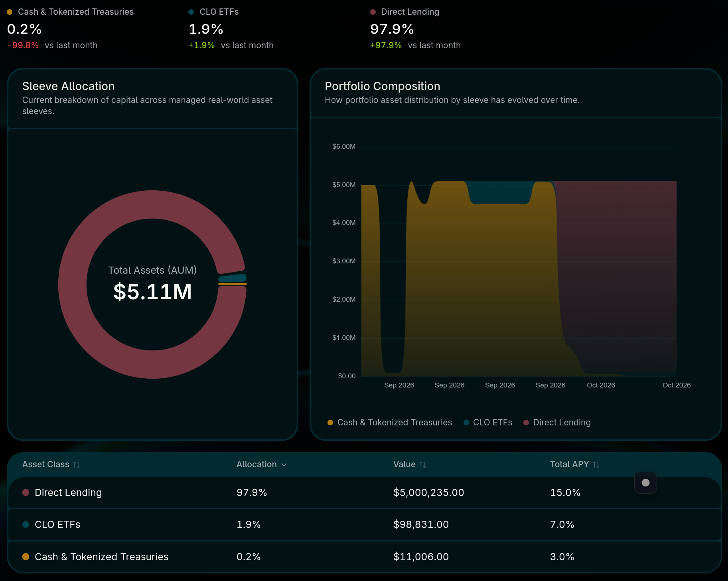Select Cash & Tokenized Treasuries table row
728x581 pixels.
tap(364, 557)
